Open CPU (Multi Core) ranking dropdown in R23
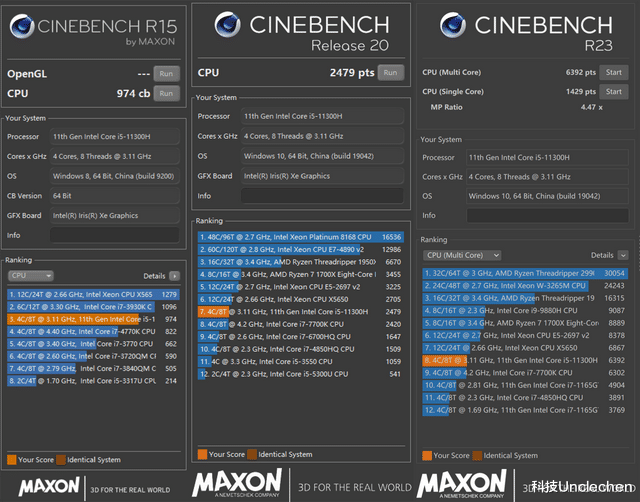Screen dimensions: 640x502 pos(462,255)
